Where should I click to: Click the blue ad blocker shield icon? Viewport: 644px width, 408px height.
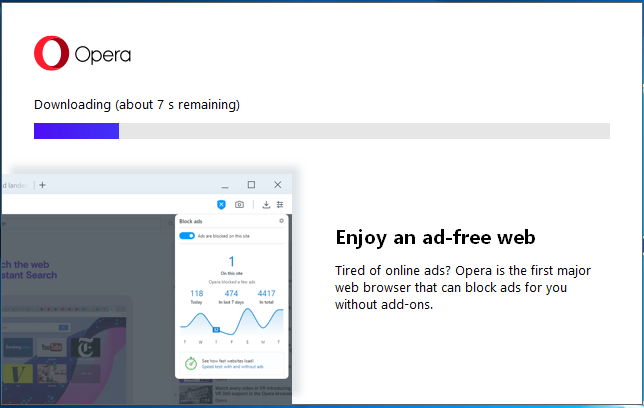[221, 204]
